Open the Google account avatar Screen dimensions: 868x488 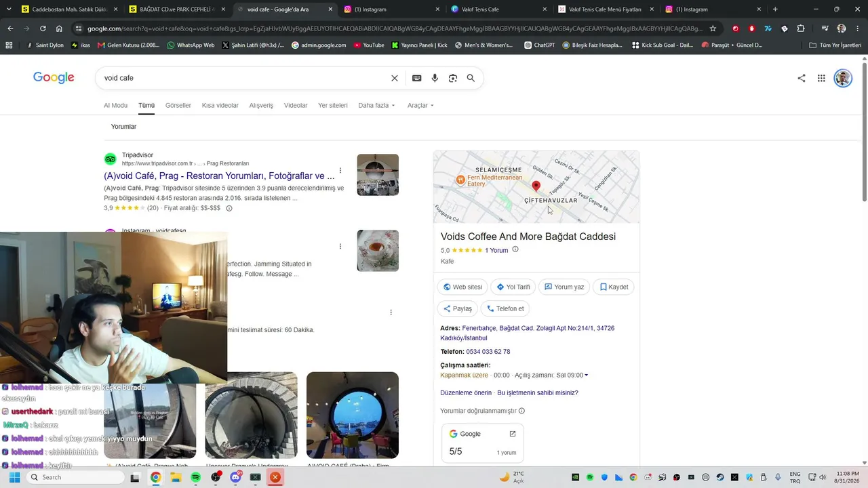[x=843, y=78]
